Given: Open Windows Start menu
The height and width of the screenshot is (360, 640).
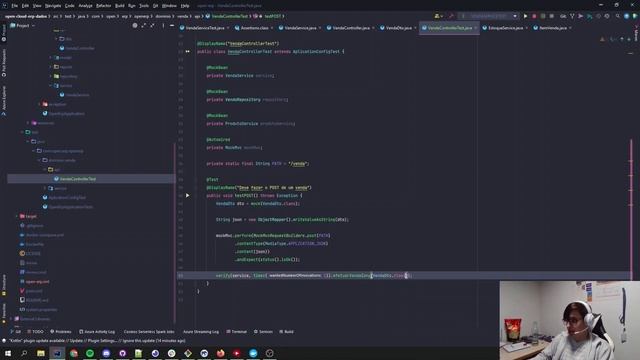Looking at the screenshot, I should pyautogui.click(x=8, y=353).
